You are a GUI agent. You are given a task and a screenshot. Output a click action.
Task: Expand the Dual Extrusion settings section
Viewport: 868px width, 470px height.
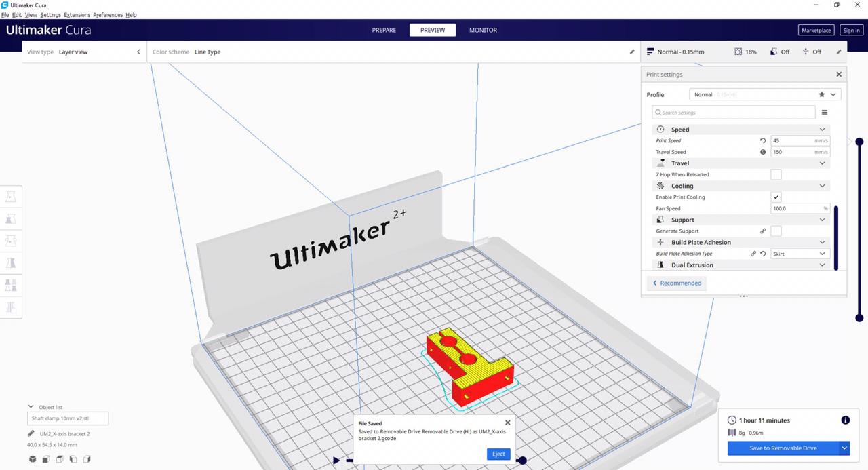pyautogui.click(x=822, y=265)
